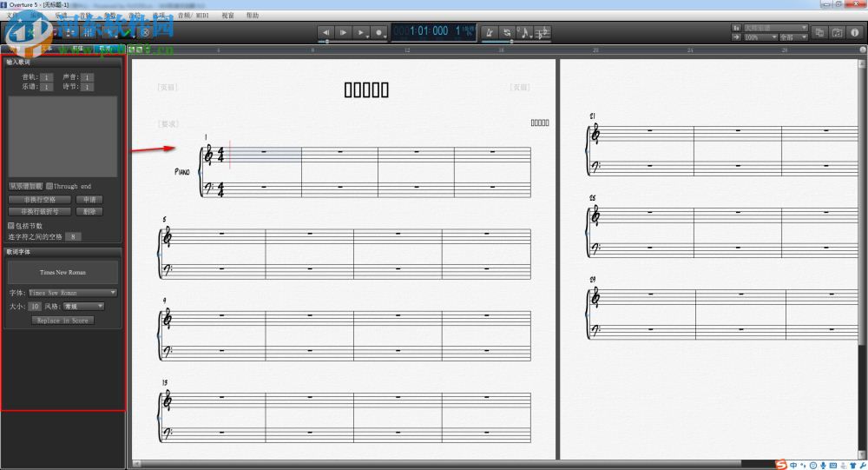
Task: Open the note value icon in the transport
Action: (525, 33)
